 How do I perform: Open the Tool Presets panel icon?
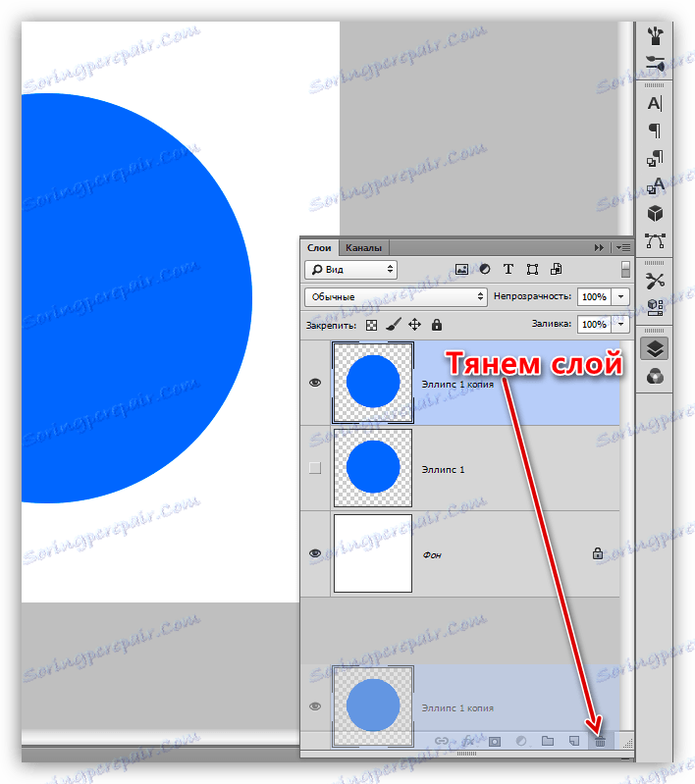click(x=655, y=281)
